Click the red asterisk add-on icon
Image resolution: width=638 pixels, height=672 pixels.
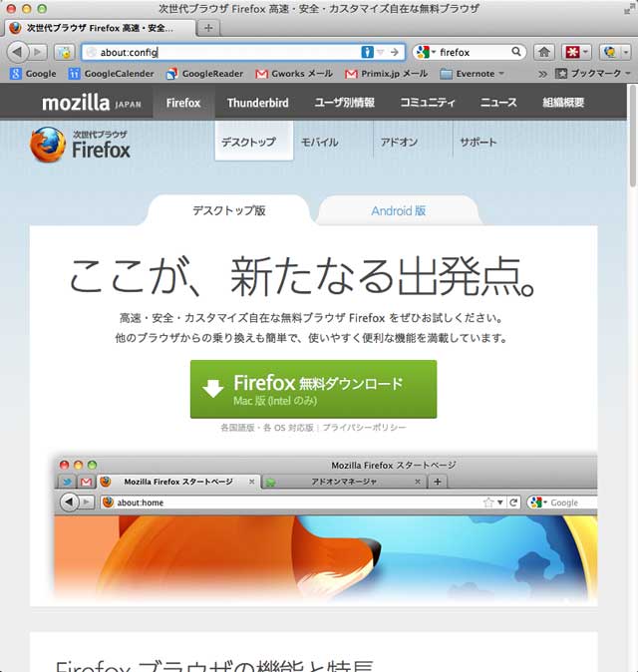572,52
